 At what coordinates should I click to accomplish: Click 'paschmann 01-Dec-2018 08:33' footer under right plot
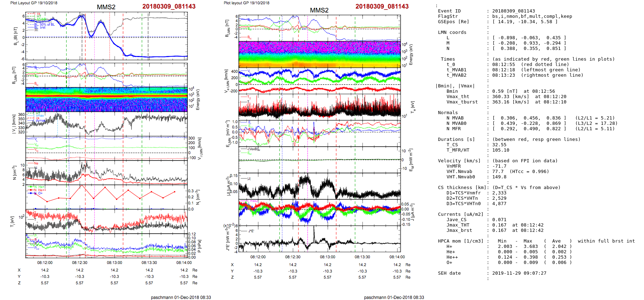click(x=394, y=297)
